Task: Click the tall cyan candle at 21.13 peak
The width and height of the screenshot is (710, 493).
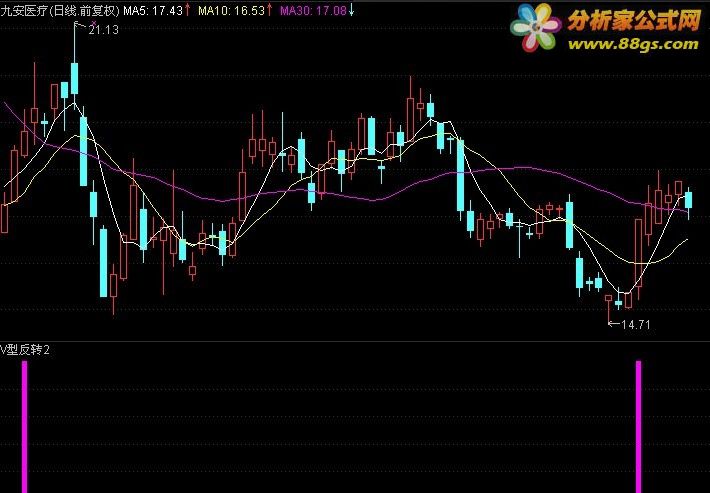Action: [x=74, y=78]
